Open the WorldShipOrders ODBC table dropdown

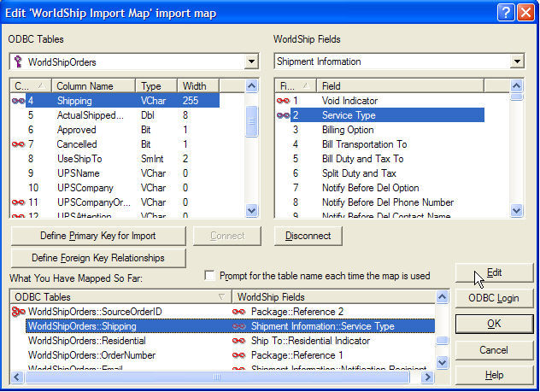click(x=251, y=61)
